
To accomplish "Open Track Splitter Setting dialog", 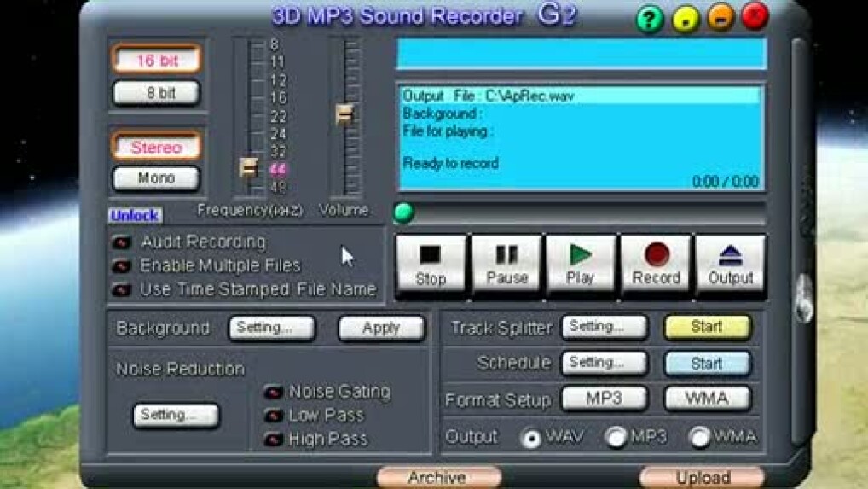I will [x=604, y=327].
